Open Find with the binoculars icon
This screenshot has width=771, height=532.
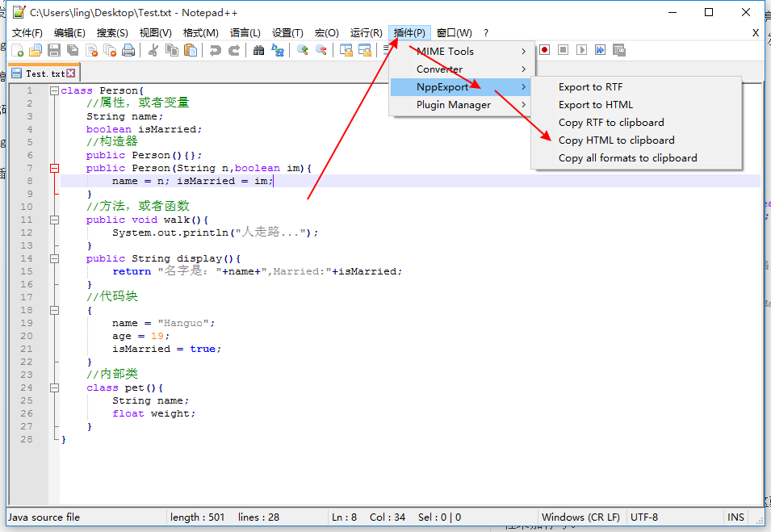click(x=258, y=50)
